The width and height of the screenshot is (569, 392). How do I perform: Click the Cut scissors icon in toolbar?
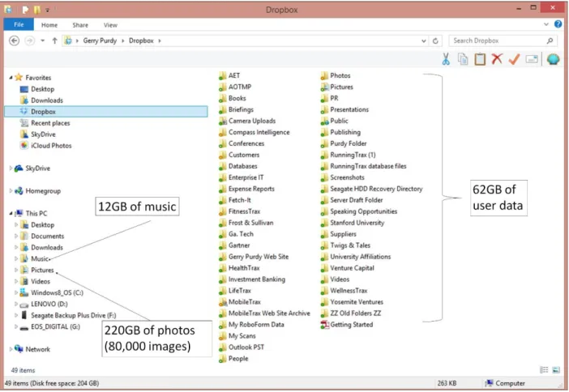[x=446, y=59]
